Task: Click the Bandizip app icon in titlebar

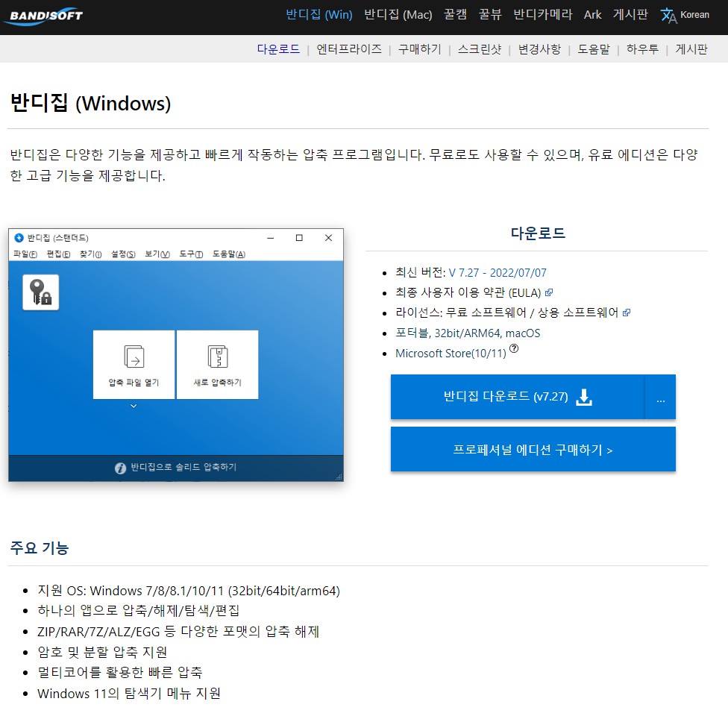Action: (x=19, y=238)
